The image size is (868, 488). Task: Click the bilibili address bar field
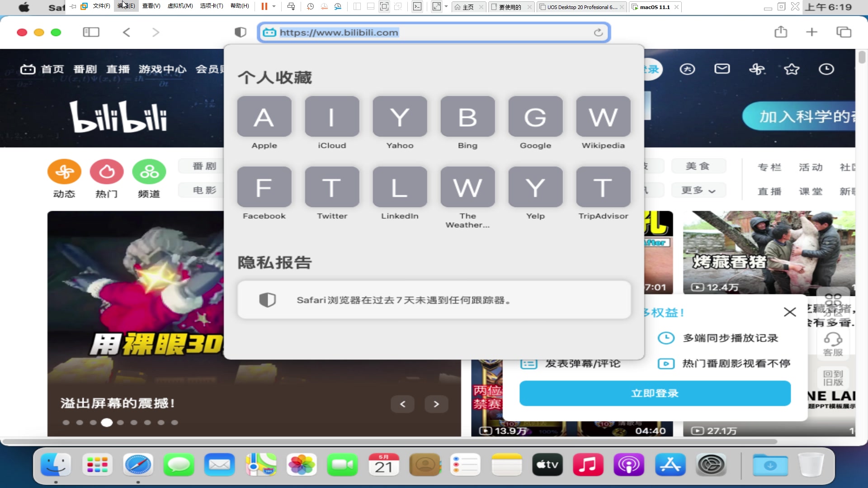[x=434, y=33]
